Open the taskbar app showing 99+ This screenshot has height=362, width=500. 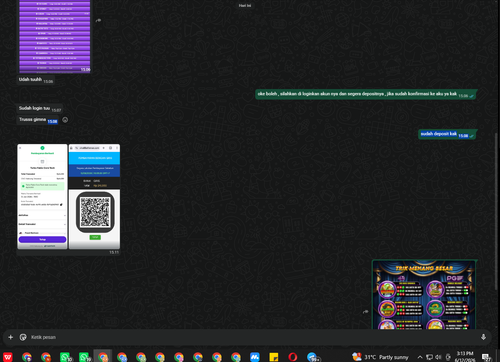(x=313, y=357)
